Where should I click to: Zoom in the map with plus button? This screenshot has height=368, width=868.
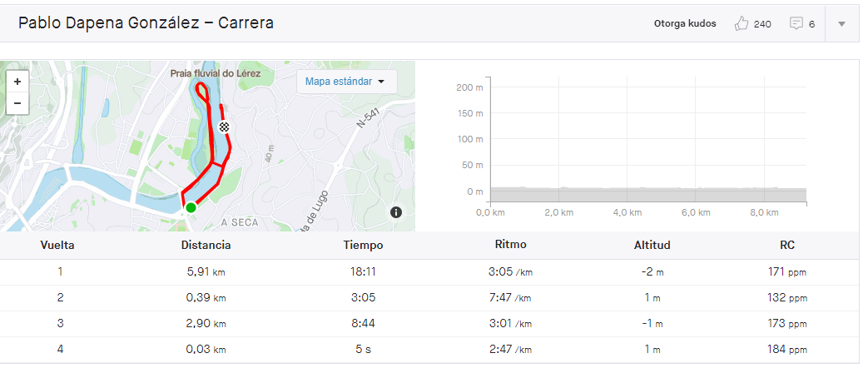point(17,82)
